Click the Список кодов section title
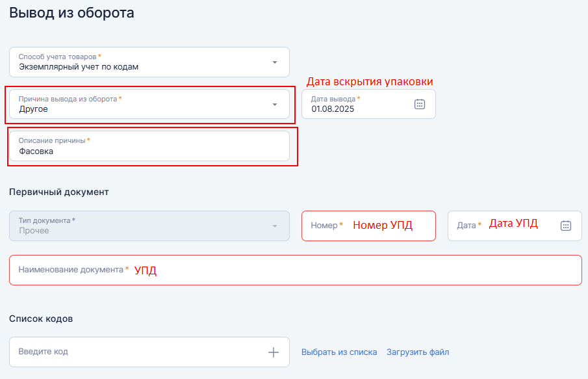Image resolution: width=588 pixels, height=379 pixels. (41, 319)
